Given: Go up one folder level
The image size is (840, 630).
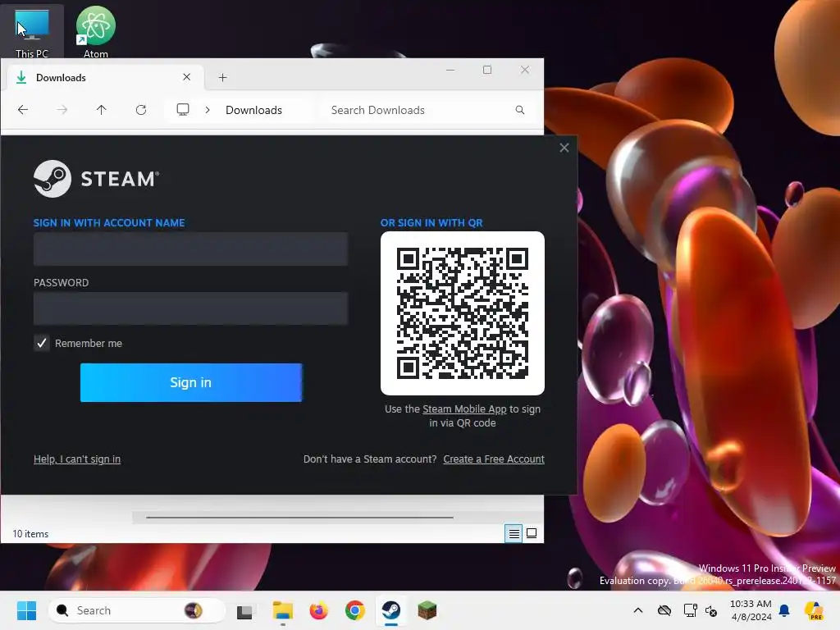Looking at the screenshot, I should pyautogui.click(x=101, y=110).
